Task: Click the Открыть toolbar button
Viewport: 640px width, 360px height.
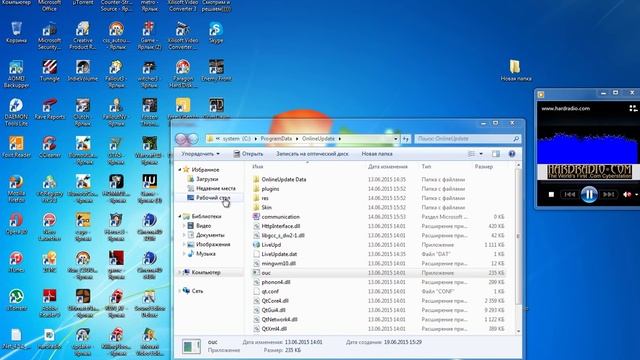Action: [x=248, y=154]
